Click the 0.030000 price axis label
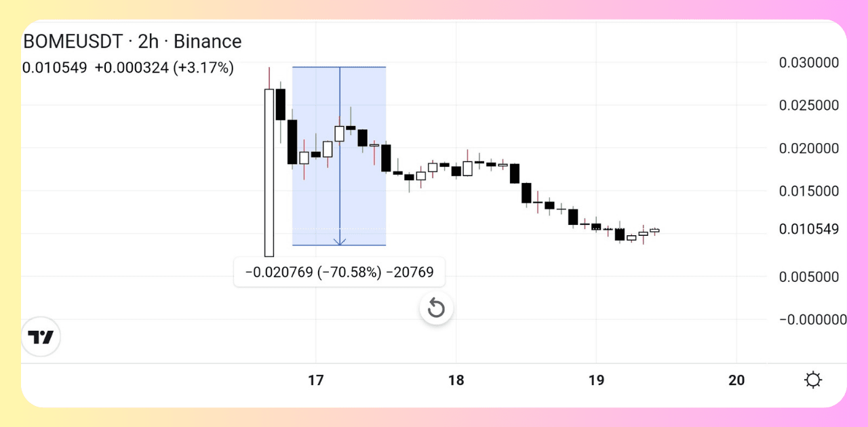The height and width of the screenshot is (427, 868). pos(809,62)
